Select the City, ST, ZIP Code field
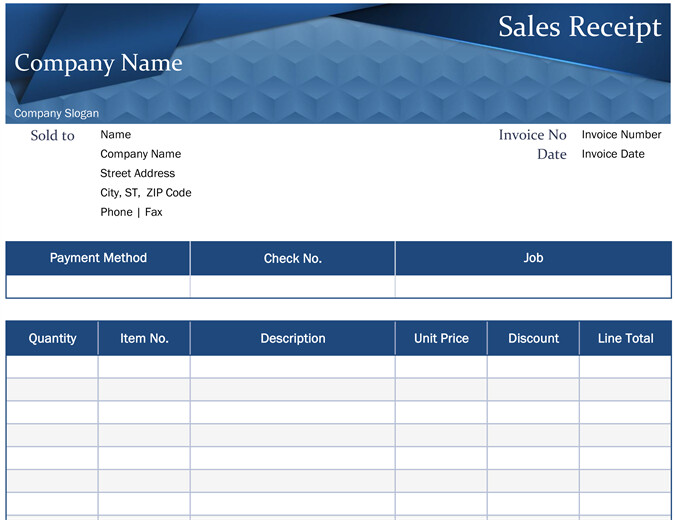Screen dimensions: 675x520 pos(145,192)
